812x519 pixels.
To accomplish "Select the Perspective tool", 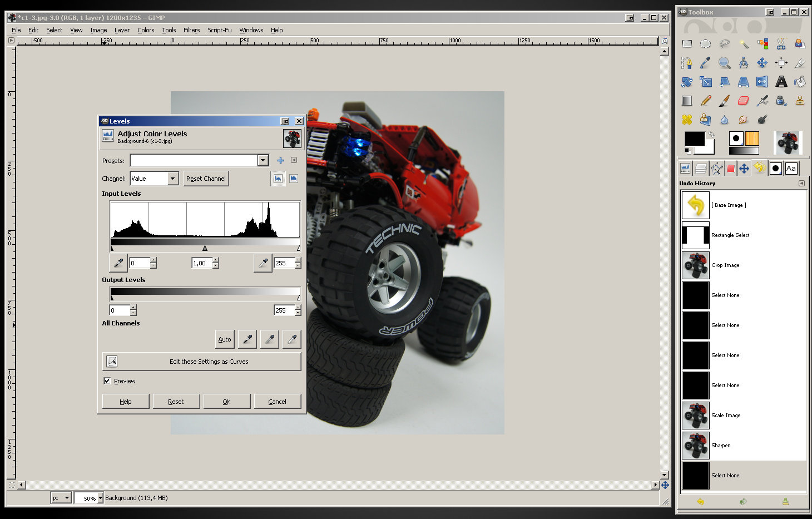I will pyautogui.click(x=744, y=82).
